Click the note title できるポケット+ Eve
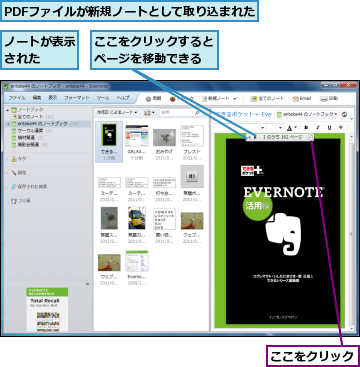 click(242, 114)
